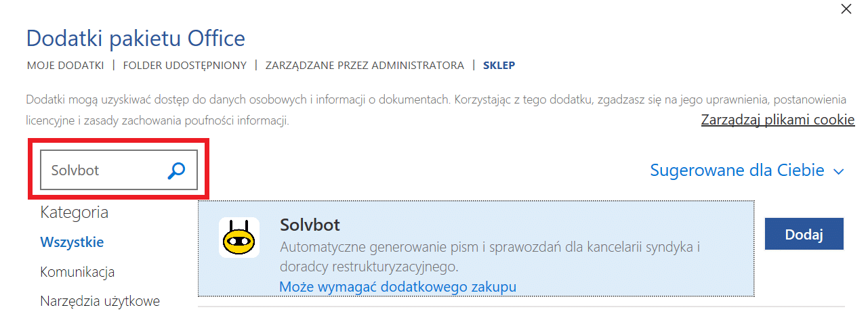The width and height of the screenshot is (868, 316).
Task: Expand the chevron beside Sugerowane dla Ciebie
Action: point(839,171)
